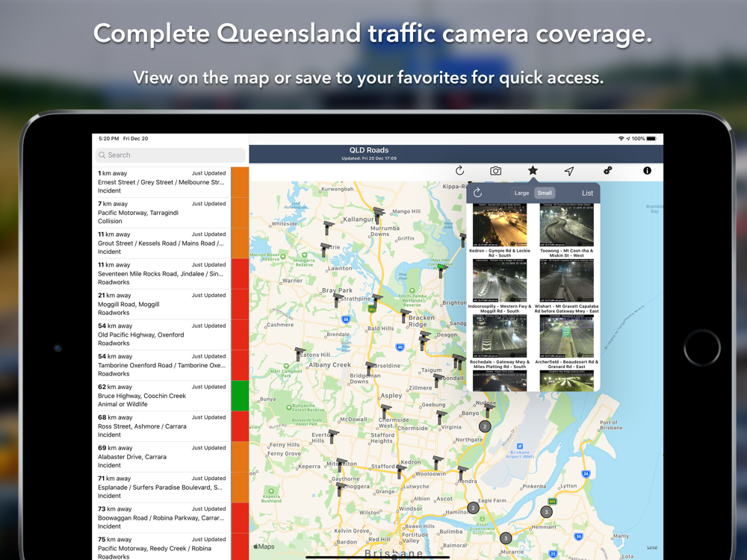Open the Toowong Mt Coot-tha camera thumbnail
This screenshot has width=747, height=560.
(566, 225)
